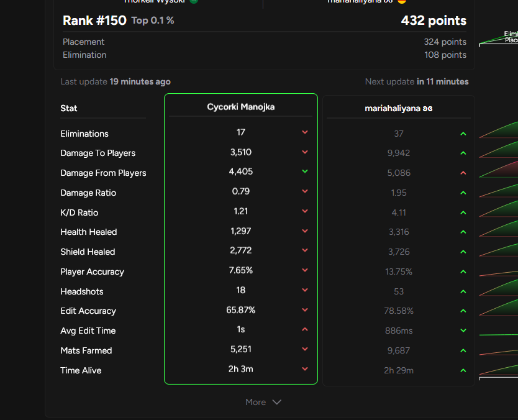Click the red up arrow beside 1s

point(305,329)
